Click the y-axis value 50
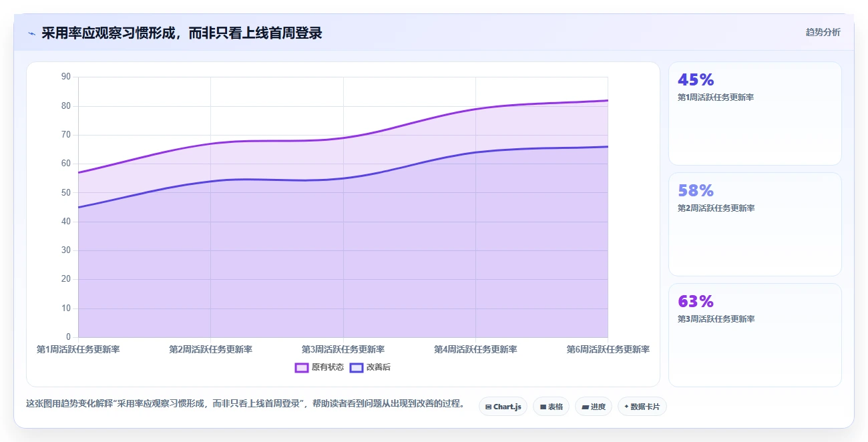 pos(65,192)
